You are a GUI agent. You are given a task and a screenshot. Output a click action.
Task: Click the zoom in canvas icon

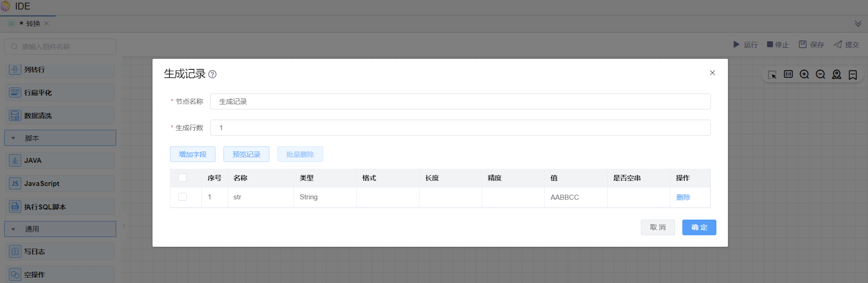[804, 75]
